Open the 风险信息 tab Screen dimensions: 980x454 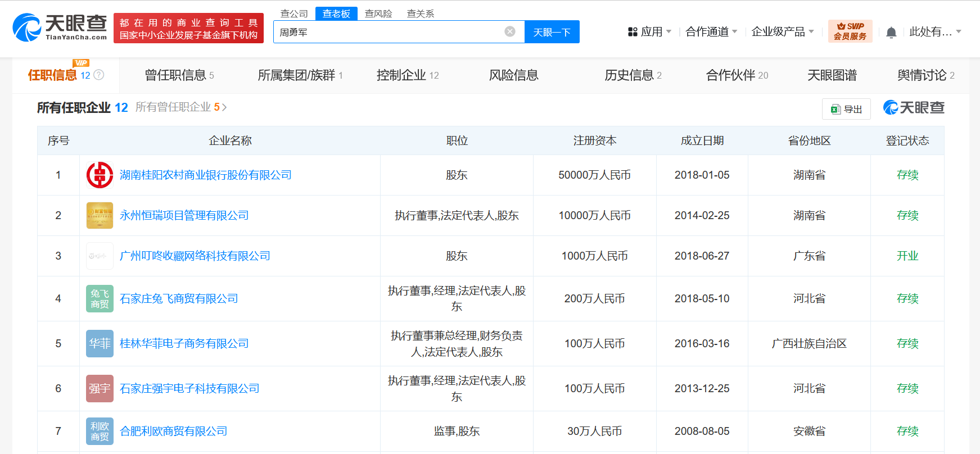point(514,75)
